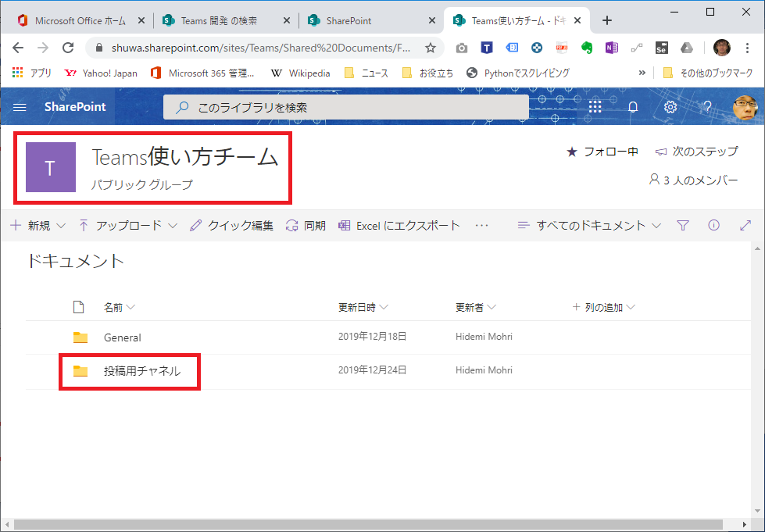The image size is (765, 532).
Task: Expand content to full screen with arrows icon
Action: click(745, 226)
